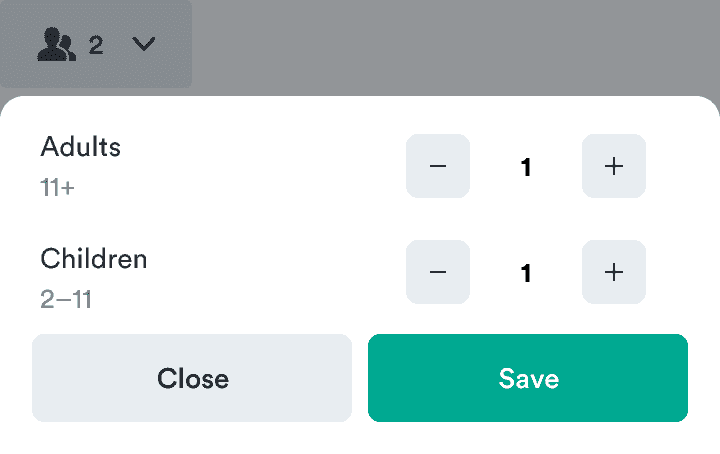Click the passengers group icon

point(56,45)
